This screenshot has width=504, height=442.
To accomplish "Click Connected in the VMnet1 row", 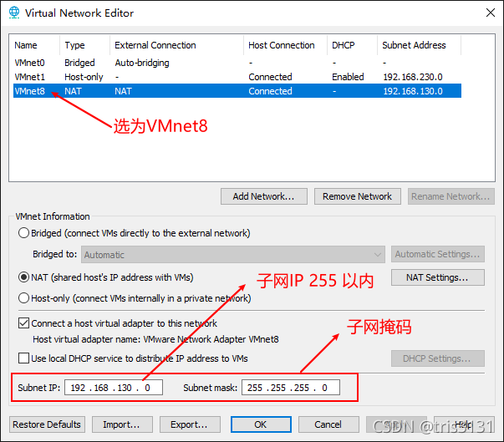I will point(270,77).
